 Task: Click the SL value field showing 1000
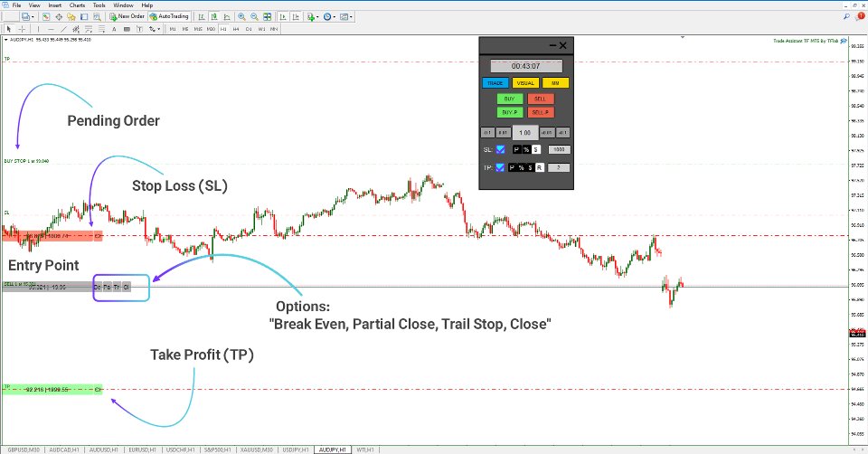coord(559,149)
